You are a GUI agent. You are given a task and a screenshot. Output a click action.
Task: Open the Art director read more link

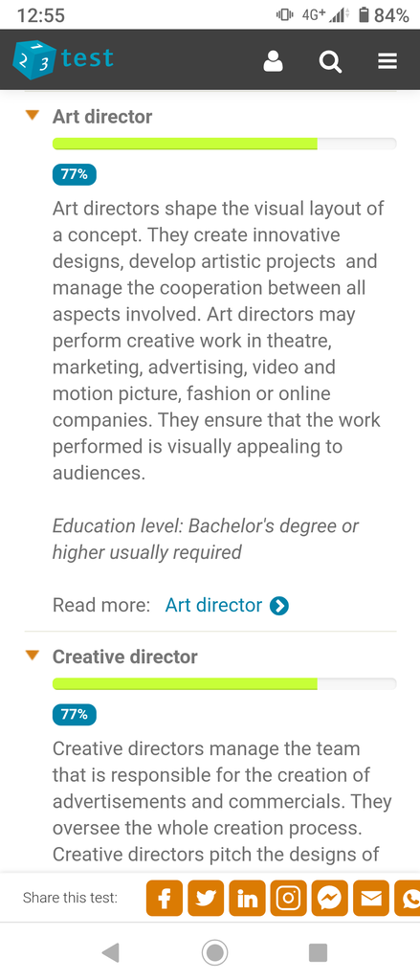[213, 605]
